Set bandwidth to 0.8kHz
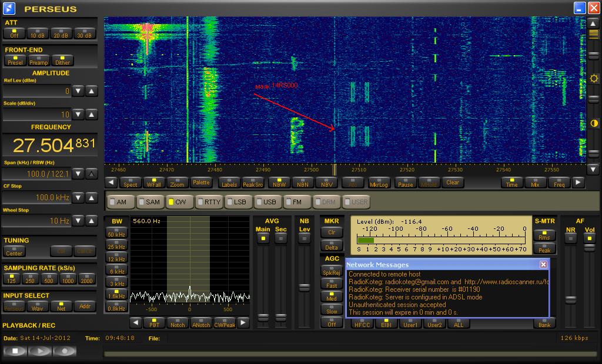602x364 pixels. 116,306
